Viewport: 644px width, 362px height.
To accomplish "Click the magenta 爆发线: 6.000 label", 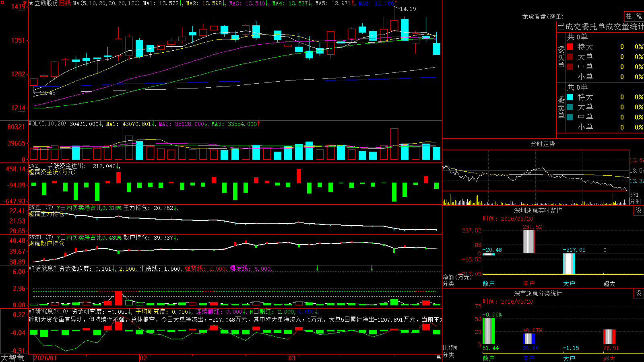I will (251, 269).
